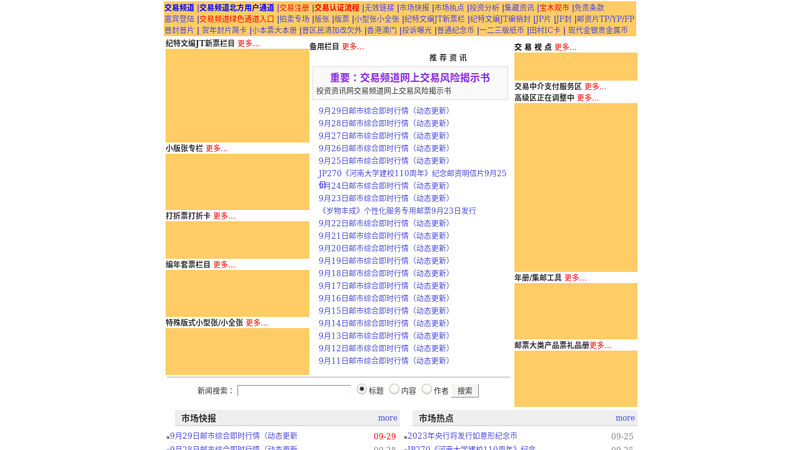Open 集藏资讯 nav link
This screenshot has height=450, width=800.
click(519, 8)
